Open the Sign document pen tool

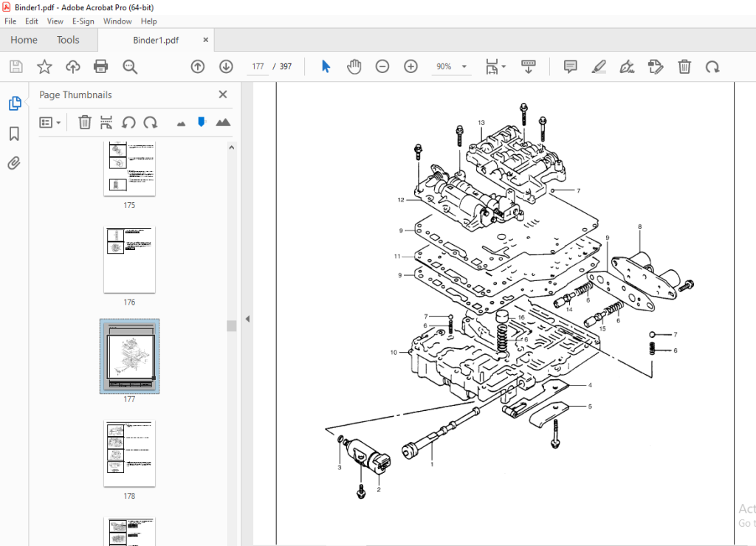click(x=627, y=66)
